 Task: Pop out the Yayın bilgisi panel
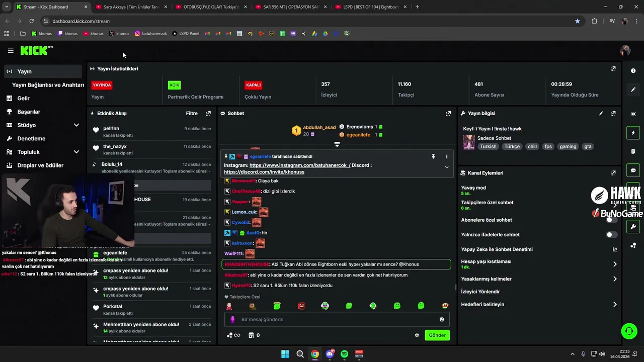613,114
